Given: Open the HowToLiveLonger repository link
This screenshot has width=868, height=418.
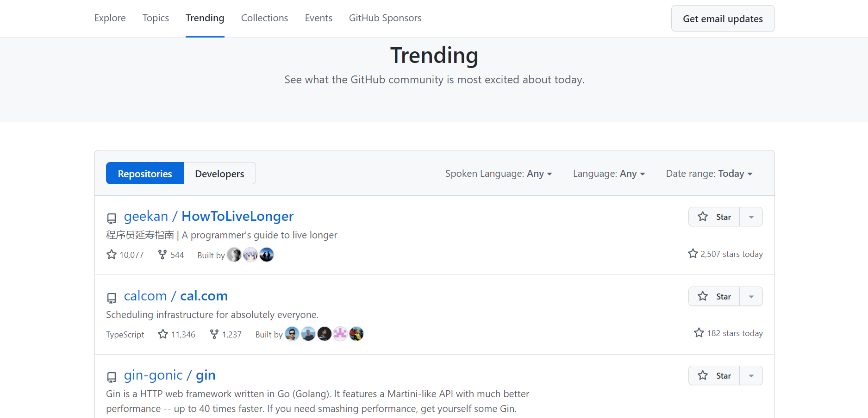Looking at the screenshot, I should pos(237,216).
